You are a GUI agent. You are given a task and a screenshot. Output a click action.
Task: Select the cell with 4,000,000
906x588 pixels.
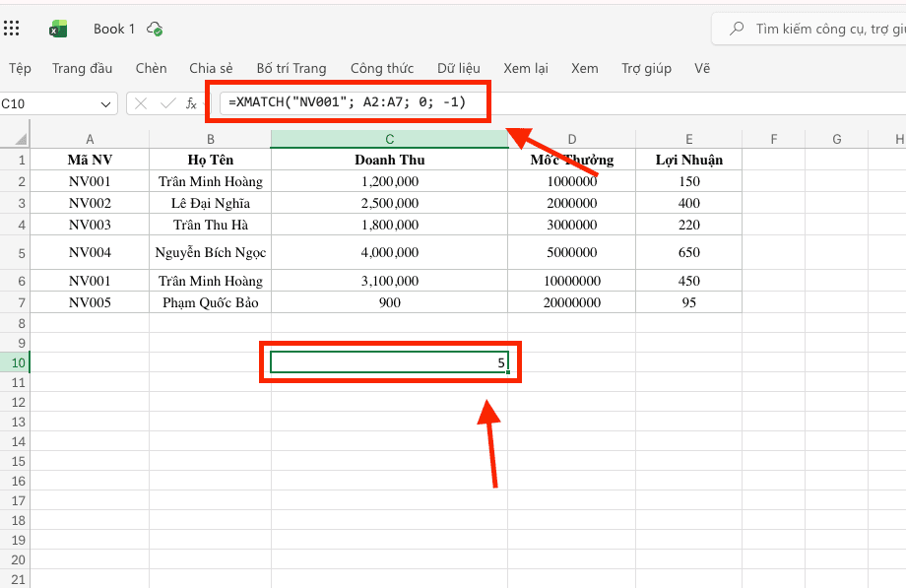[x=389, y=252]
